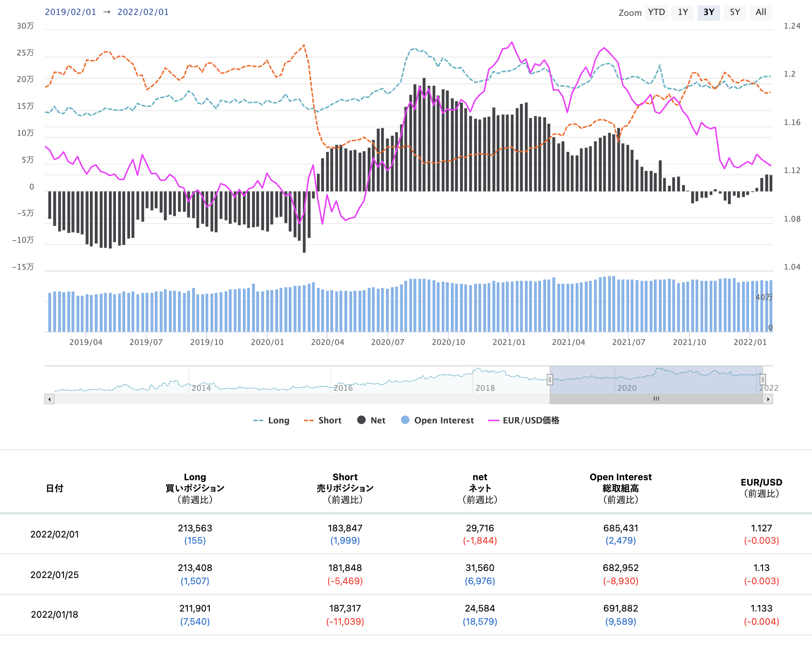The image size is (812, 645).
Task: Click Long value 213,563
Action: coord(195,528)
